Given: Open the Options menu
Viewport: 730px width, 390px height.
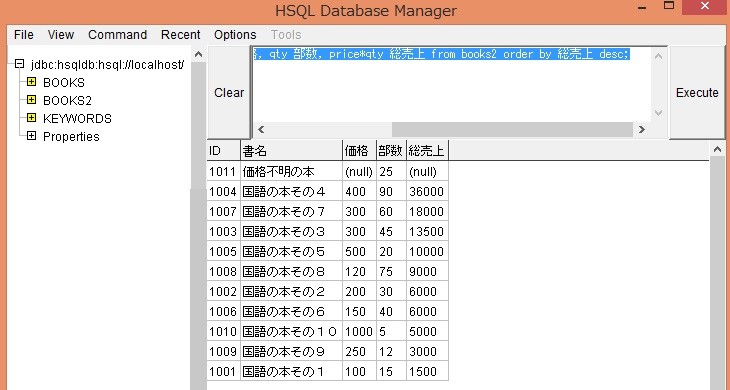Looking at the screenshot, I should pyautogui.click(x=235, y=35).
